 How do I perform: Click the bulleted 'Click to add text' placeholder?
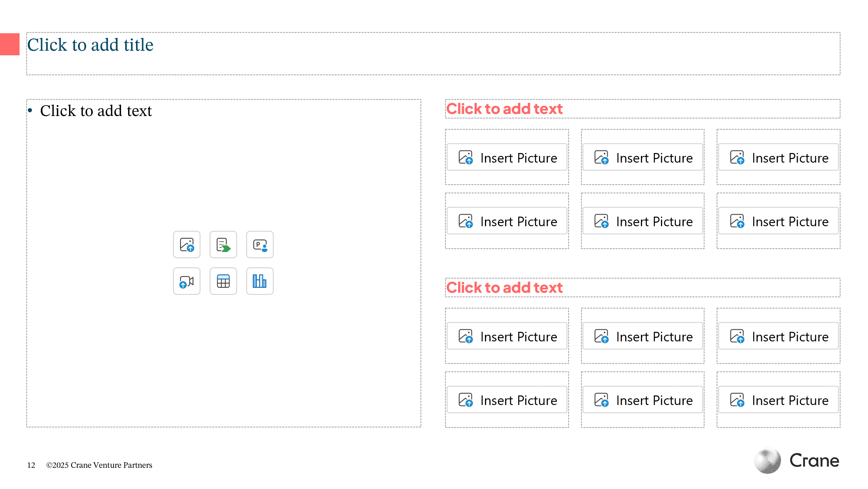(96, 111)
